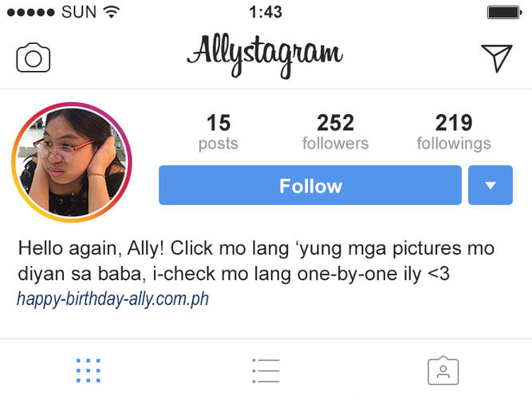Tap the Allystagram logo title

tap(265, 56)
